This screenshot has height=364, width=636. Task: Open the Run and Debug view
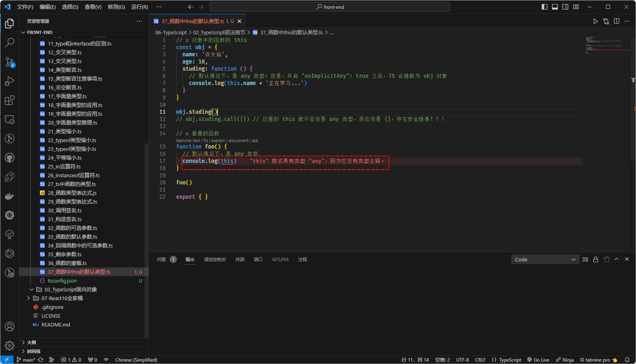pos(10,81)
